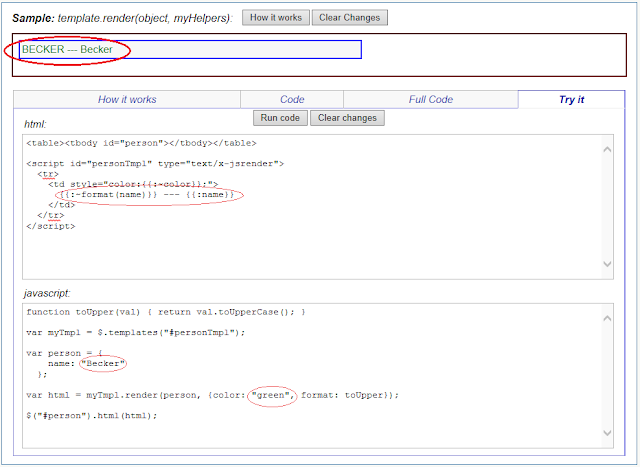The width and height of the screenshot is (640, 467).
Task: Click the "green" color value
Action: [273, 395]
